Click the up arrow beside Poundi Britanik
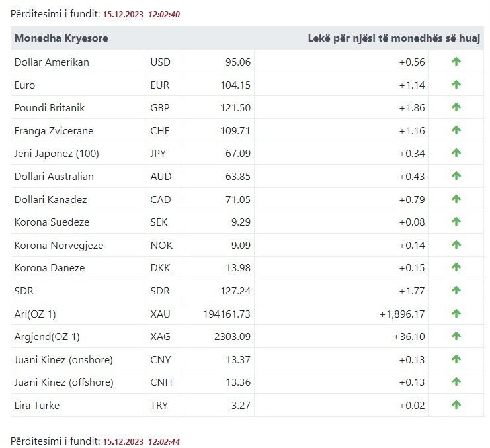Viewport: 490px width, 448px height. tap(456, 107)
